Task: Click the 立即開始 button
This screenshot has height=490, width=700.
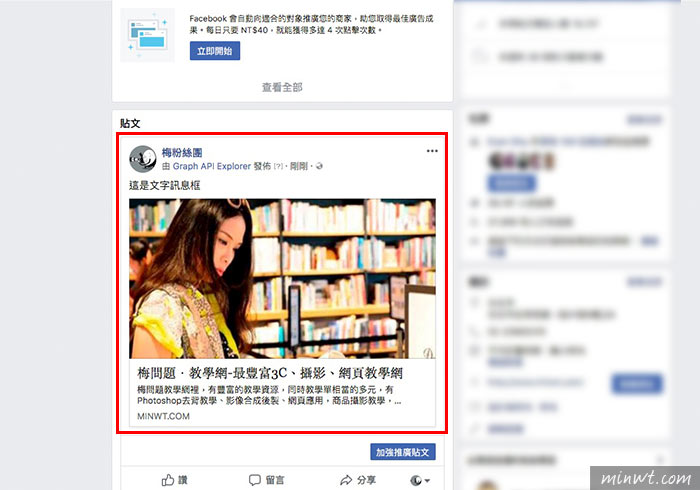Action: click(x=215, y=51)
